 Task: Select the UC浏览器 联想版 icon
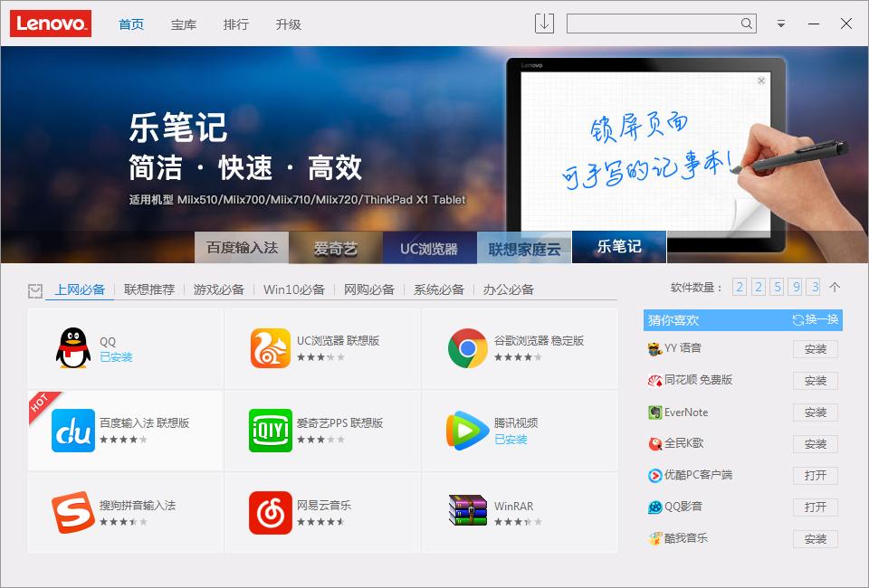269,349
